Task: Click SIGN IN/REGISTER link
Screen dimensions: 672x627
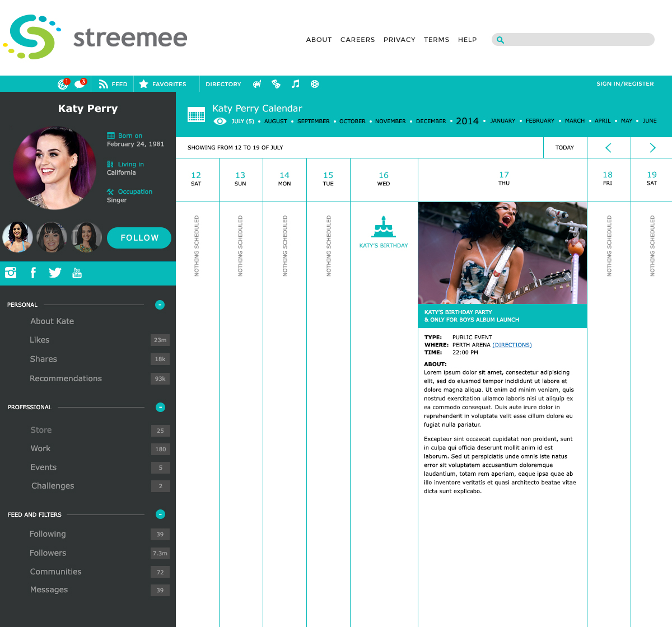Action: pos(625,83)
